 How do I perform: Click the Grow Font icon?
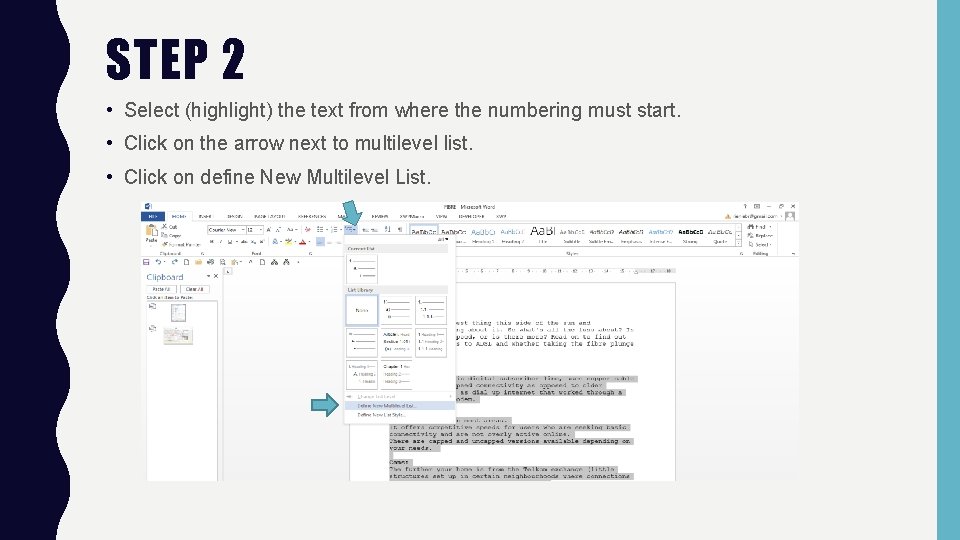(269, 230)
